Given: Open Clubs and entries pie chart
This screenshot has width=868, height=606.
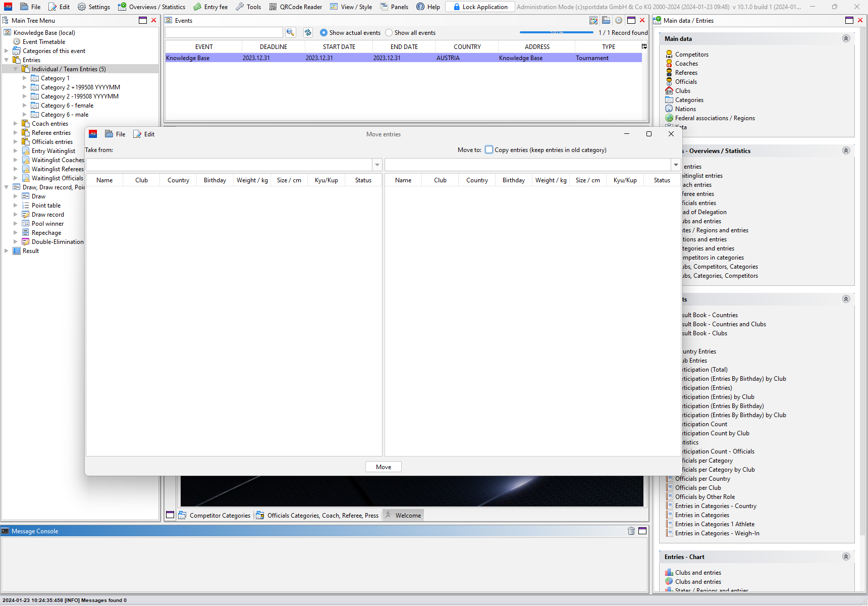Looking at the screenshot, I should coord(698,582).
